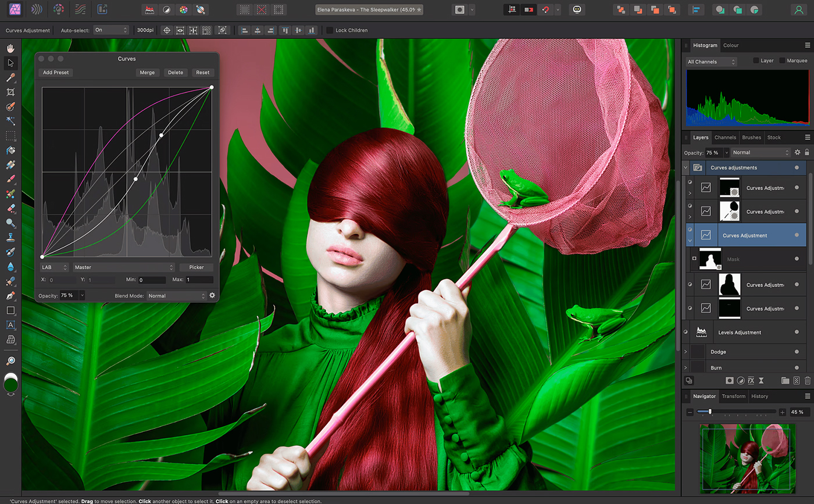Click the trash icon in Layers panel
This screenshot has height=504, width=814.
(808, 381)
